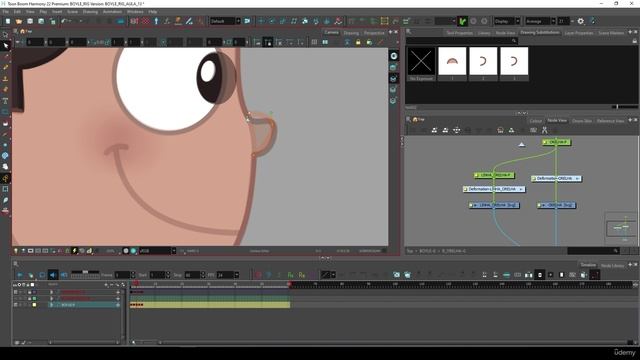
Task: Select the Transform arrow tool in the left toolbar
Action: tap(5, 45)
